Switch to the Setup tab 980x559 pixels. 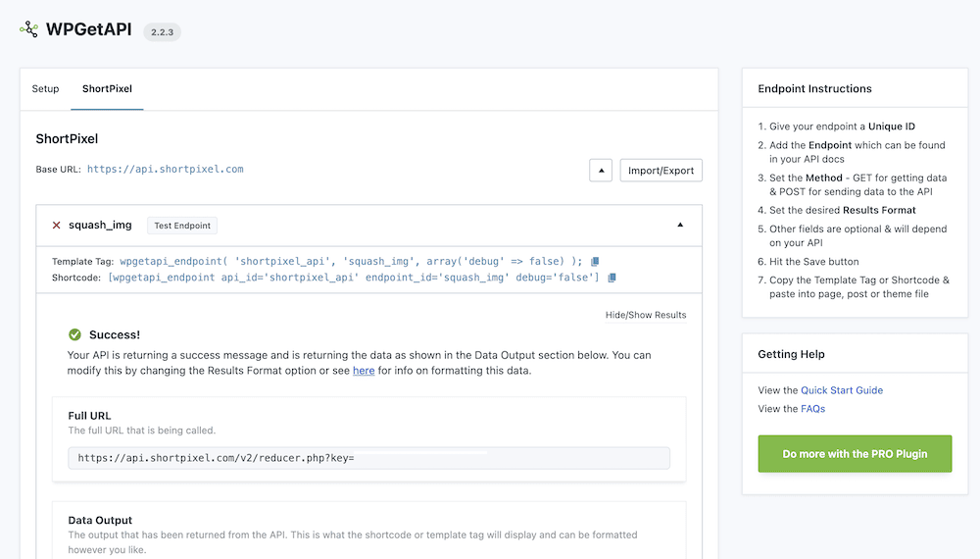(x=46, y=89)
